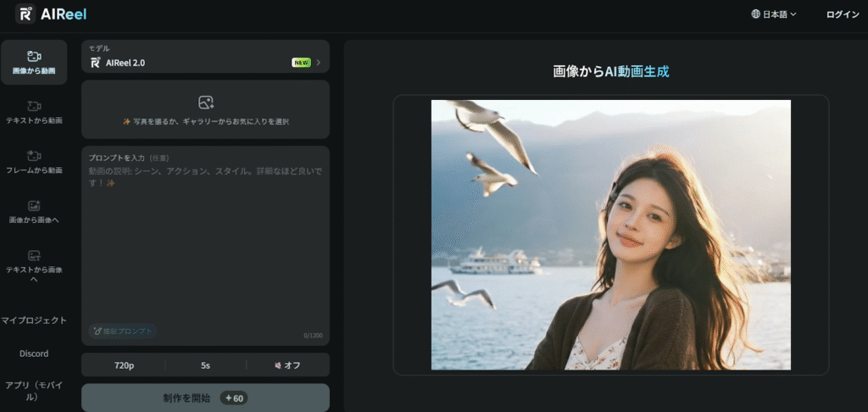Click the AIReel logo in header
Image resolution: width=868 pixels, height=412 pixels.
(x=51, y=14)
